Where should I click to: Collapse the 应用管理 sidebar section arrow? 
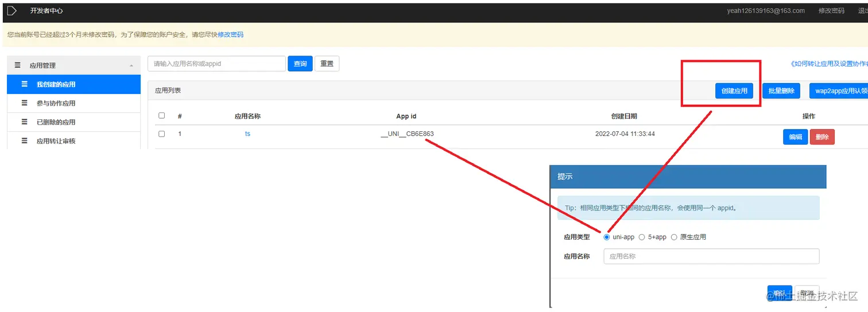click(x=131, y=65)
